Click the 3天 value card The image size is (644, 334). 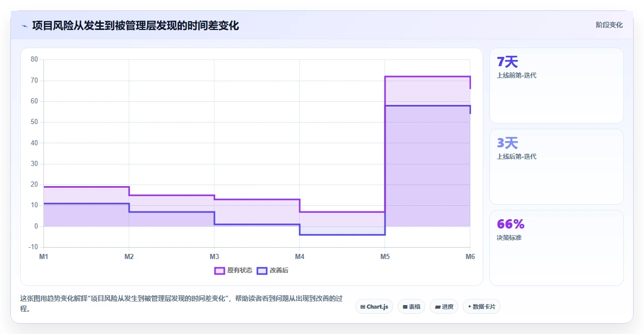tap(557, 166)
